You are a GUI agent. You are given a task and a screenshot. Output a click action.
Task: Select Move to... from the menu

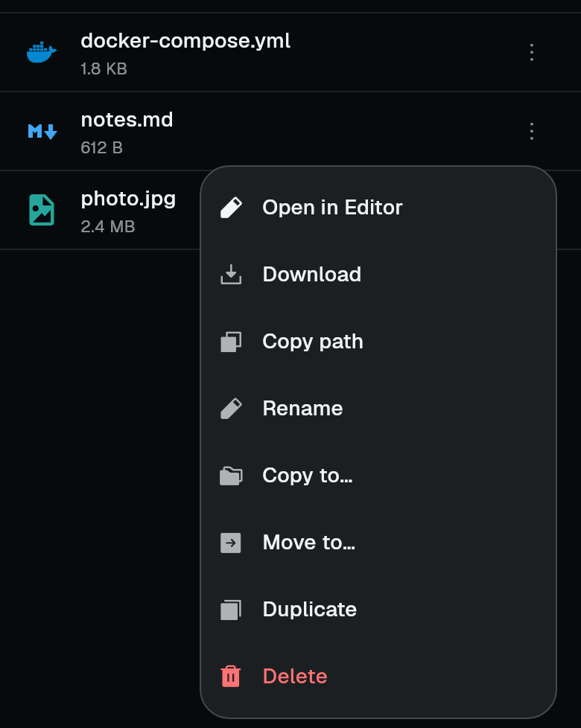[378, 543]
